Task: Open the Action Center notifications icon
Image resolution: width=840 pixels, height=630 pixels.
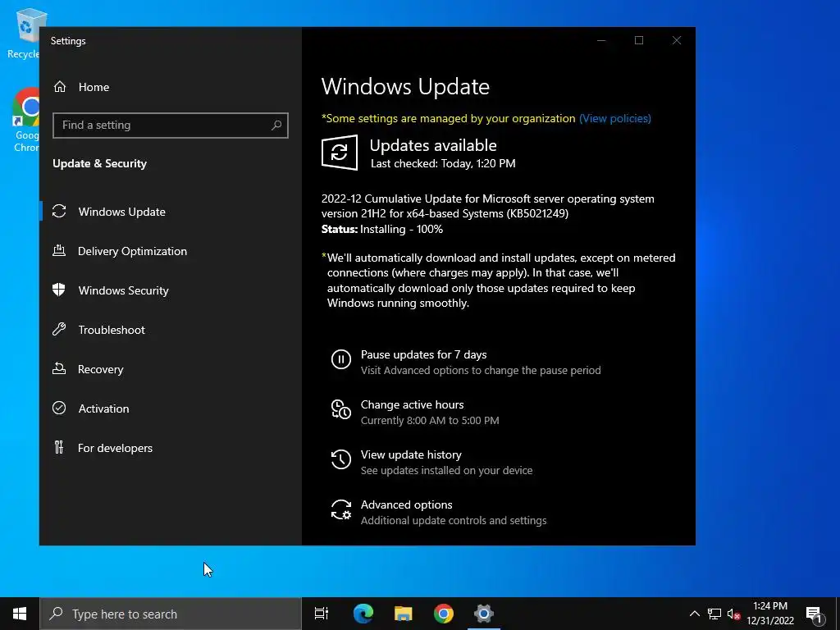Action: coord(815,614)
